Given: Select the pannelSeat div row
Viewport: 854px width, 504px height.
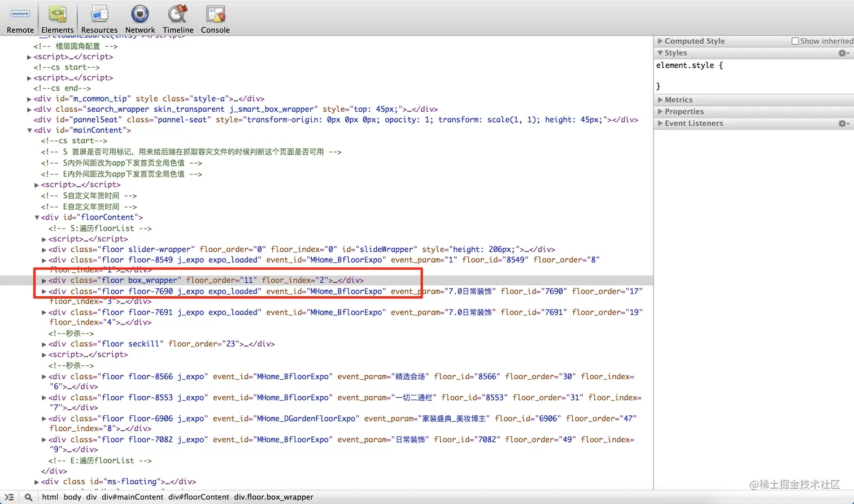Looking at the screenshot, I should point(335,120).
